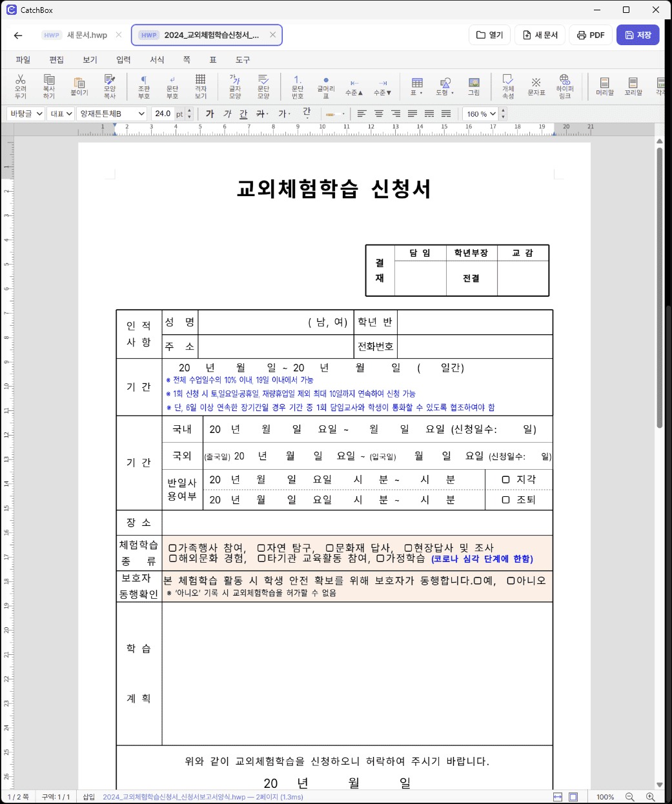Toggle italic (가) formatting
Screen dimensions: 672x804
(x=227, y=114)
